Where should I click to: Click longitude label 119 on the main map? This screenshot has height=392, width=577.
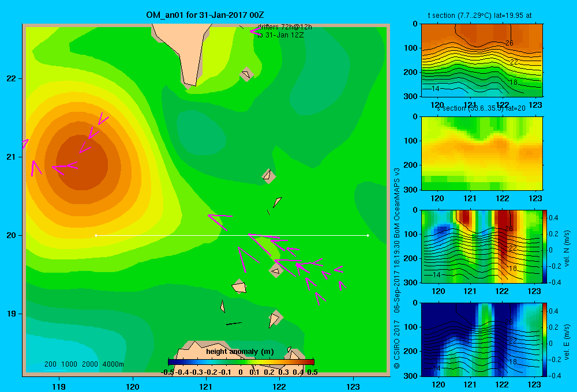tap(59, 386)
